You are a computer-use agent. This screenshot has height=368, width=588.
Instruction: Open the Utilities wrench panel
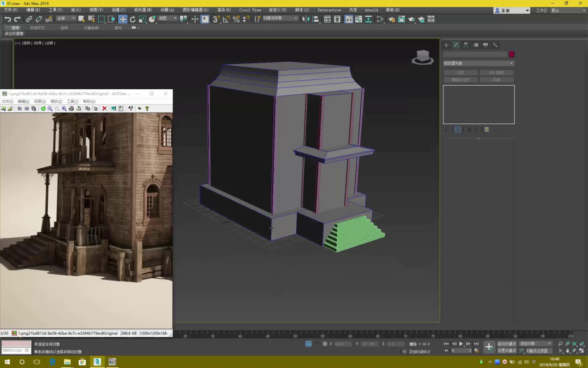pyautogui.click(x=495, y=45)
